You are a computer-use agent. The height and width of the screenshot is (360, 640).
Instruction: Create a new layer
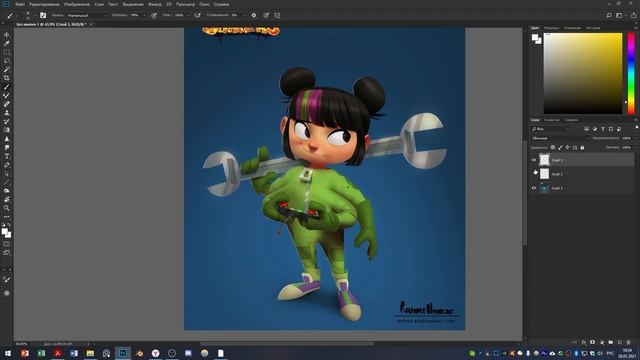coord(620,342)
